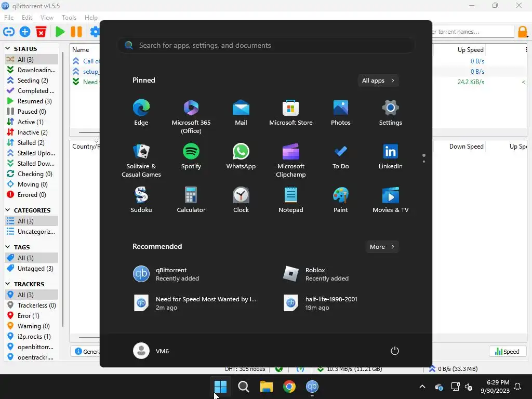
Task: Show hidden tray icons chevron
Action: point(422,387)
